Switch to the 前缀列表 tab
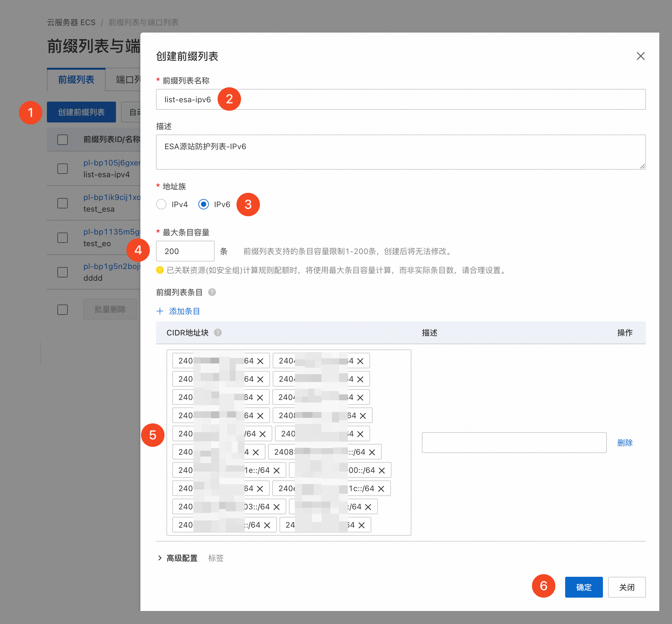672x624 pixels. click(x=76, y=80)
